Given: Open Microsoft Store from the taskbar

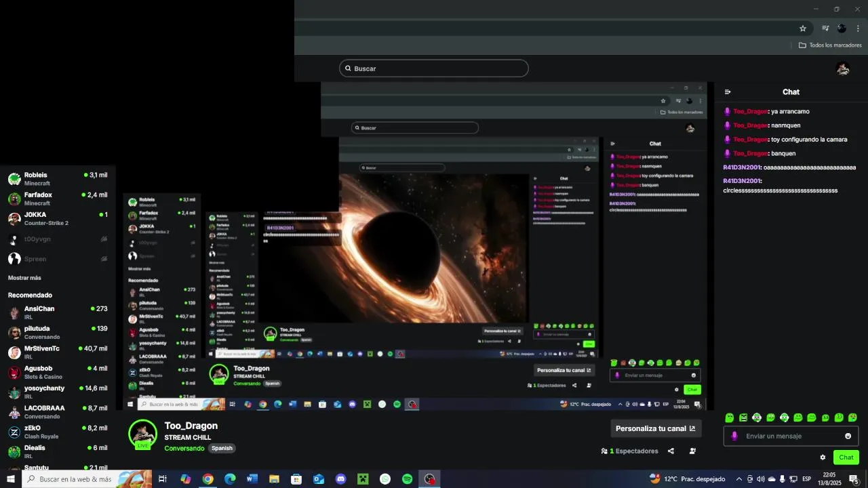Looking at the screenshot, I should tap(296, 479).
